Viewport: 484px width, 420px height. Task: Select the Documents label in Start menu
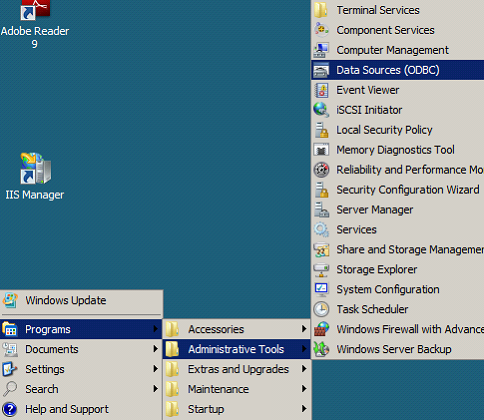tap(52, 349)
